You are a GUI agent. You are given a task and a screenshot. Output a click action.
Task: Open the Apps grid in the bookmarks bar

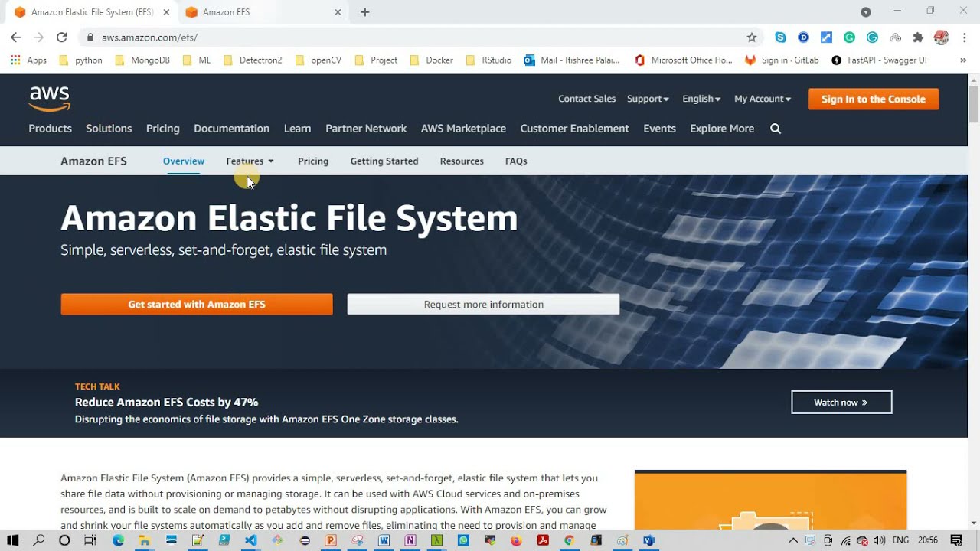tap(28, 60)
